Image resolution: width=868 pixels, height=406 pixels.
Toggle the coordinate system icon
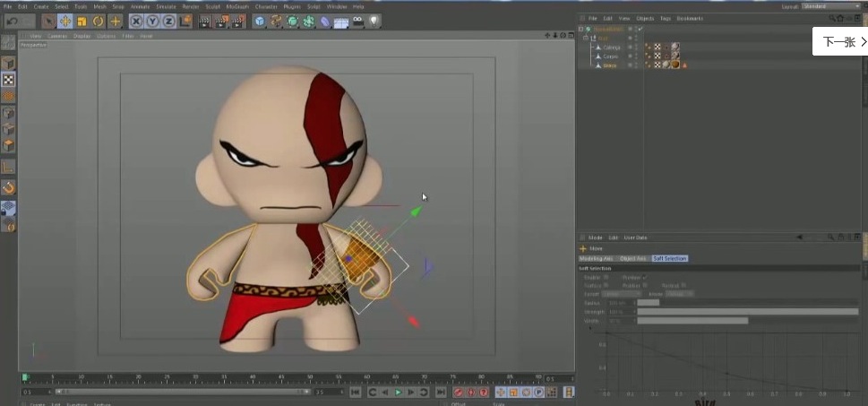pos(185,22)
